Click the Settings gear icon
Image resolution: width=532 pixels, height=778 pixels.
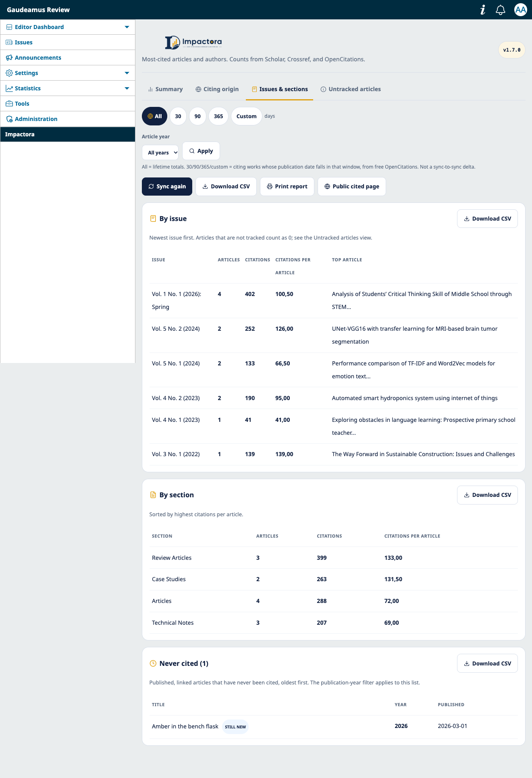coord(9,73)
